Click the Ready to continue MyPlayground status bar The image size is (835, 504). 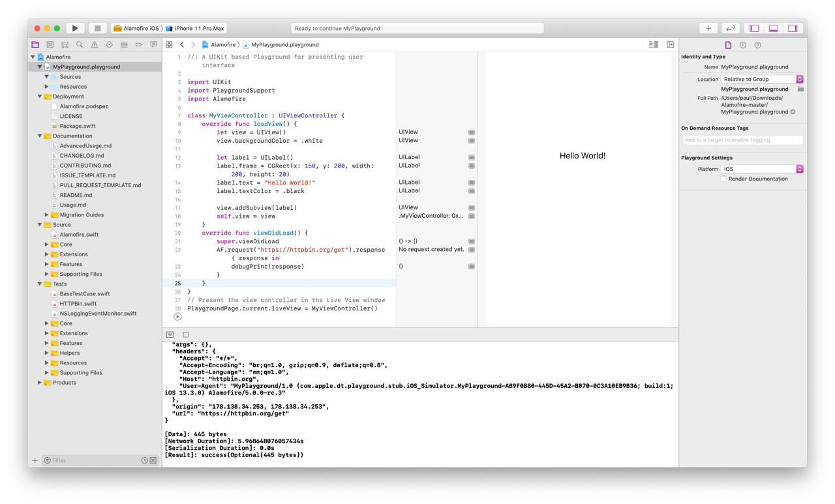click(x=417, y=28)
